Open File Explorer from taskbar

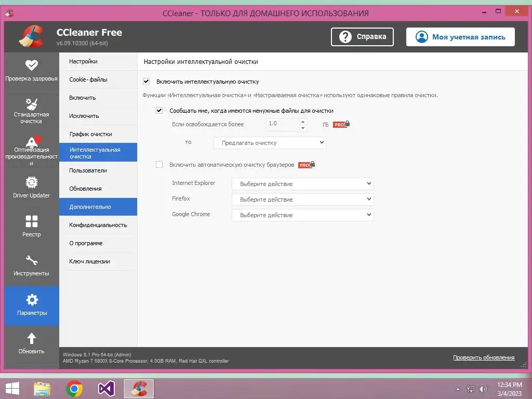pos(42,389)
